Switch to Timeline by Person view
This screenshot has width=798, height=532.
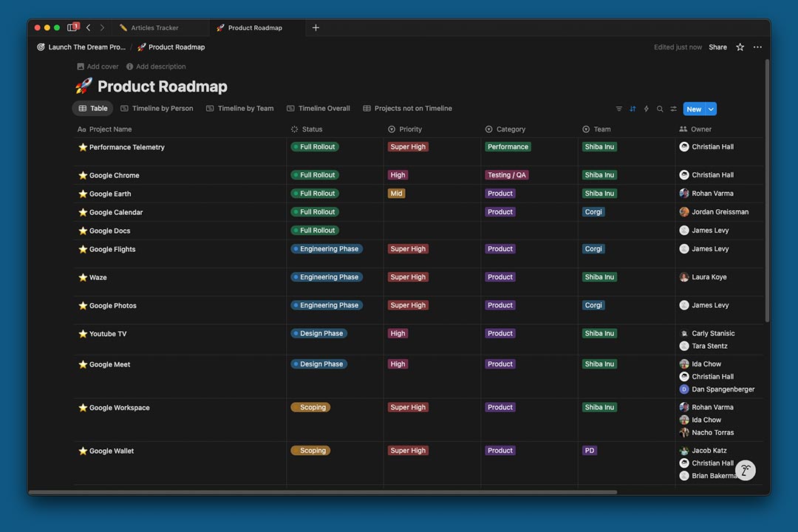click(x=157, y=109)
